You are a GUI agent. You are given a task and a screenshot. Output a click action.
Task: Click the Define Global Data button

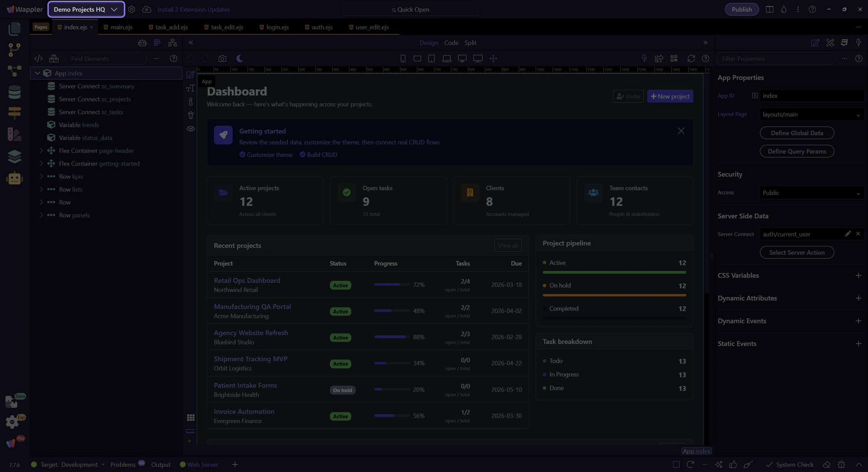pos(796,133)
